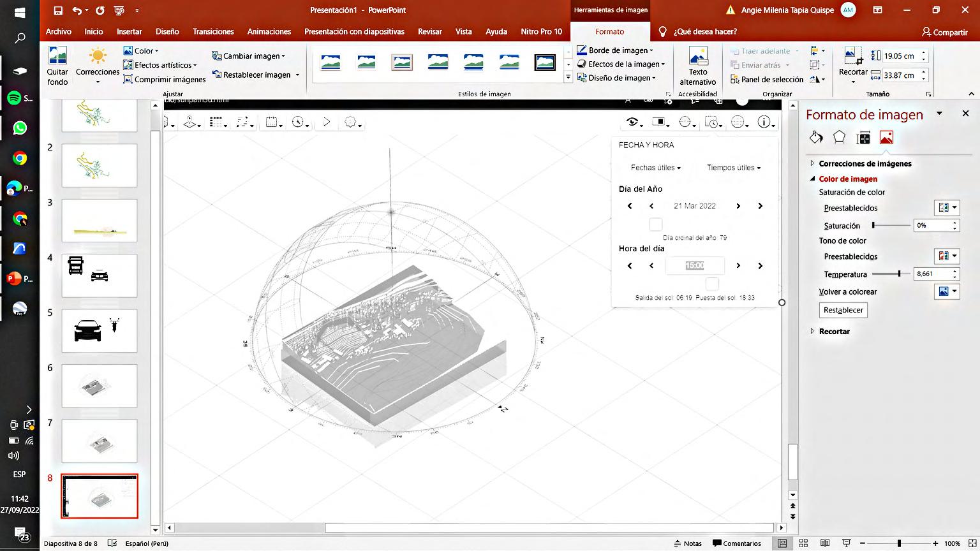Open the align objects menu in Organizar

click(817, 51)
